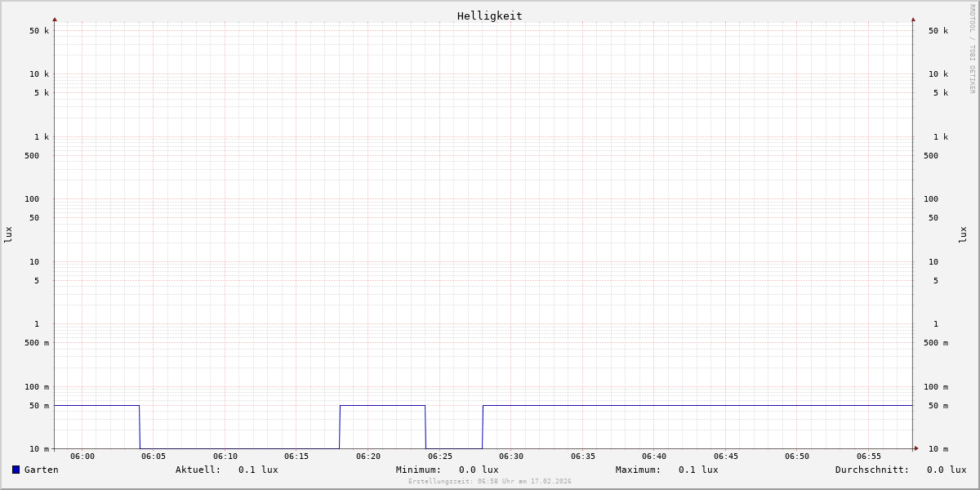Click the 50 k label on right axis
This screenshot has height=490, width=980.
pyautogui.click(x=938, y=31)
